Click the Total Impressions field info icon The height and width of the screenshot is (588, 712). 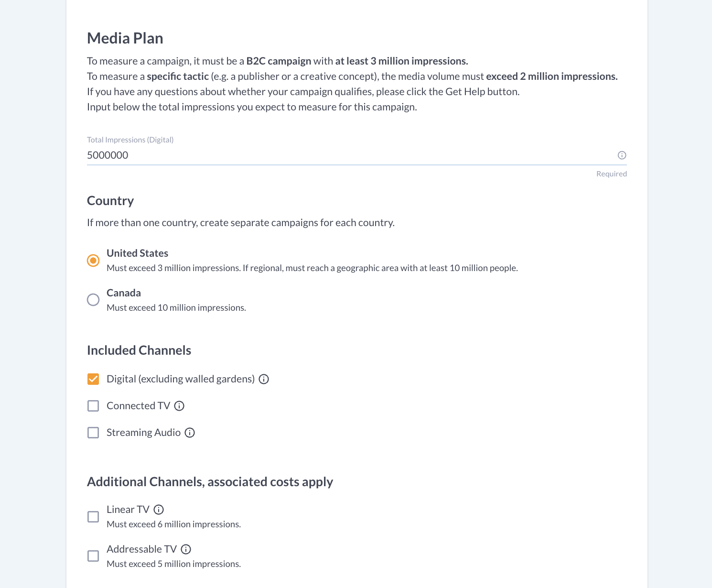click(x=622, y=155)
